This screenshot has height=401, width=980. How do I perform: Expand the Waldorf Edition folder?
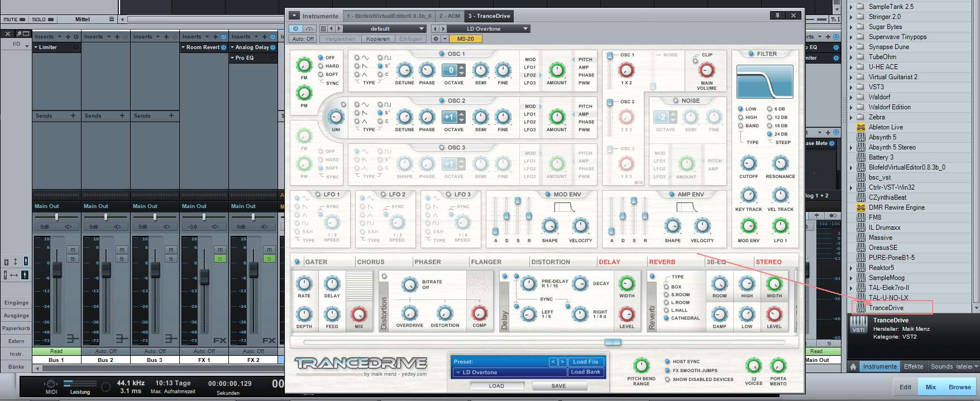click(851, 107)
